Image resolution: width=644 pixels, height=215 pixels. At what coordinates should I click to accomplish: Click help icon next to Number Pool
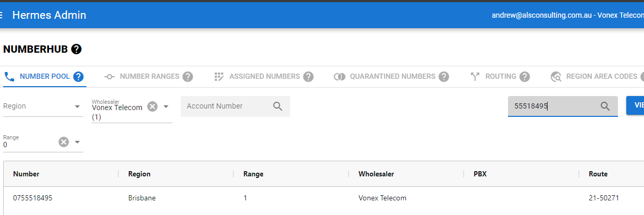pos(79,77)
